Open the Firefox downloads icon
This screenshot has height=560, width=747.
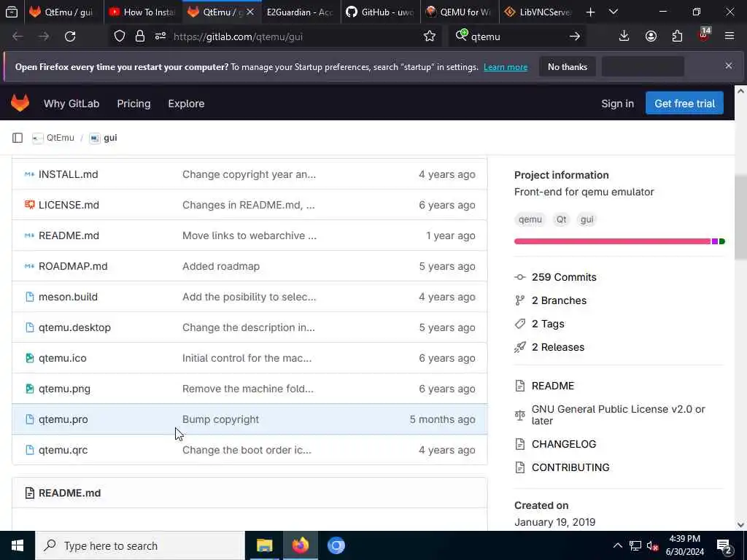[x=624, y=36]
